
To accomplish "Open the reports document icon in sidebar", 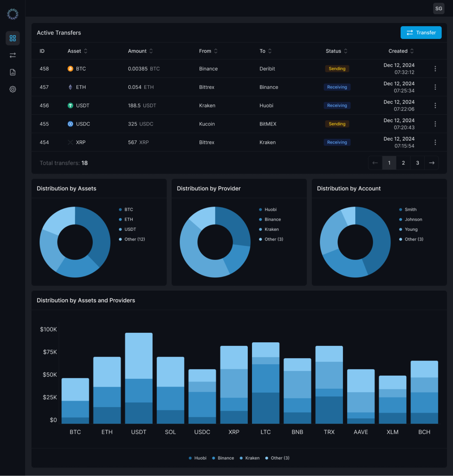I will [13, 72].
